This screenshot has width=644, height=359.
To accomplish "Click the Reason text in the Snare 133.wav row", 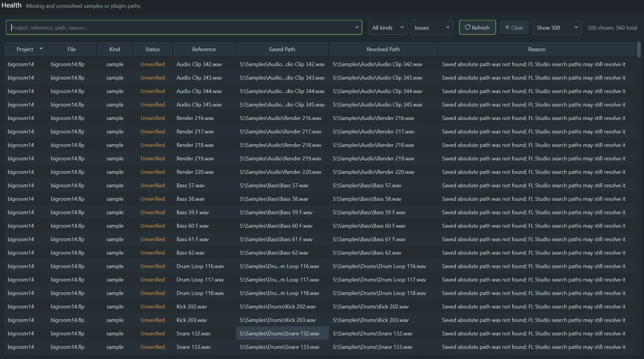I will (x=534, y=347).
